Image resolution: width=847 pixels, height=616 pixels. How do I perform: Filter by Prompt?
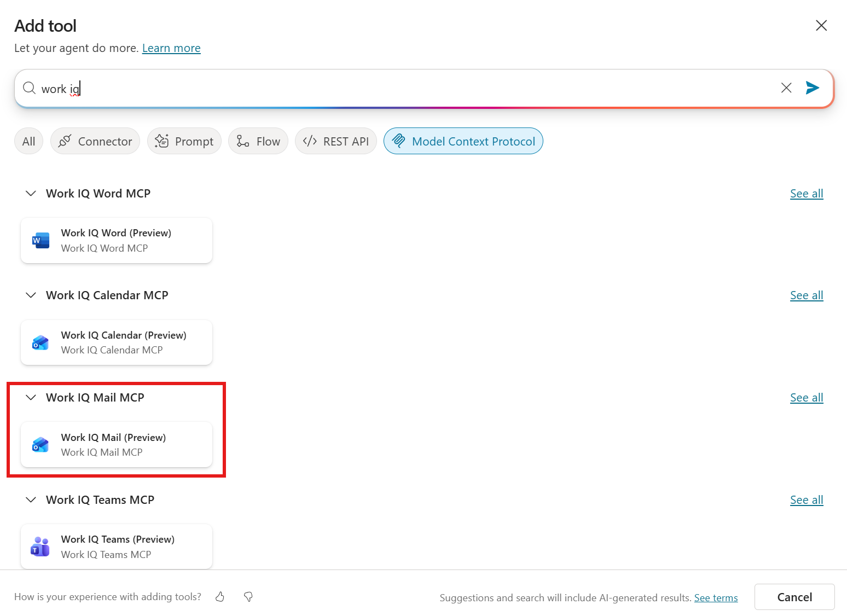184,141
